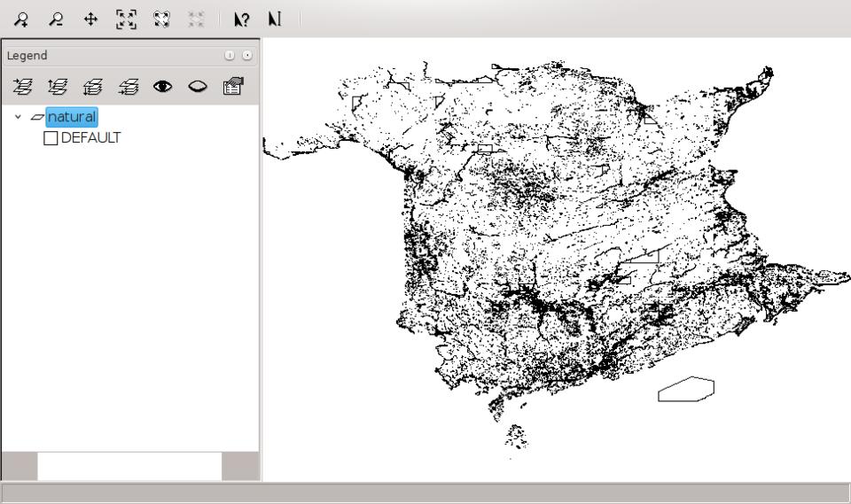Click the Legend panel undock button
The image size is (851, 504).
click(230, 55)
